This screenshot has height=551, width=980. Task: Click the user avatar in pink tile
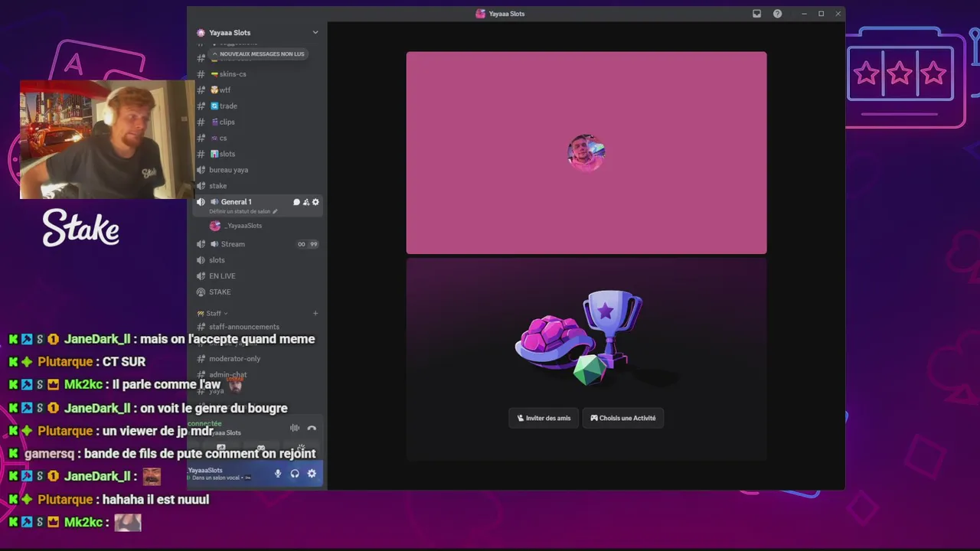coord(586,153)
